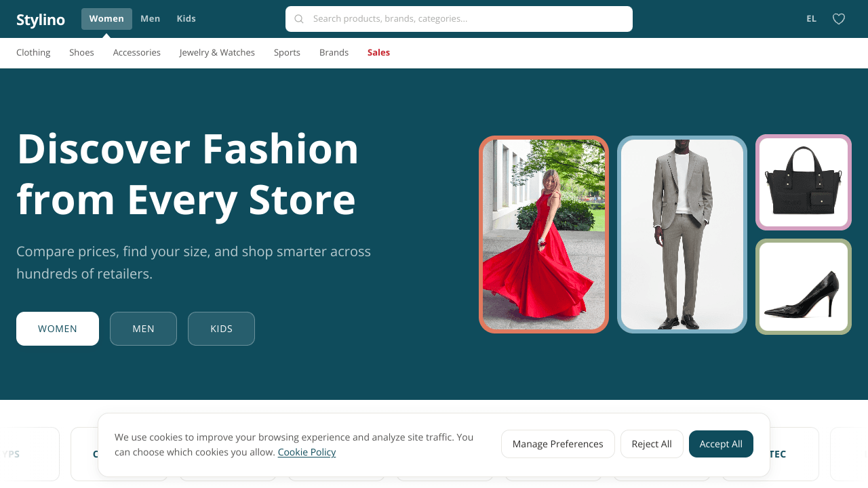
Task: Open the wishlist heart icon
Action: (839, 19)
